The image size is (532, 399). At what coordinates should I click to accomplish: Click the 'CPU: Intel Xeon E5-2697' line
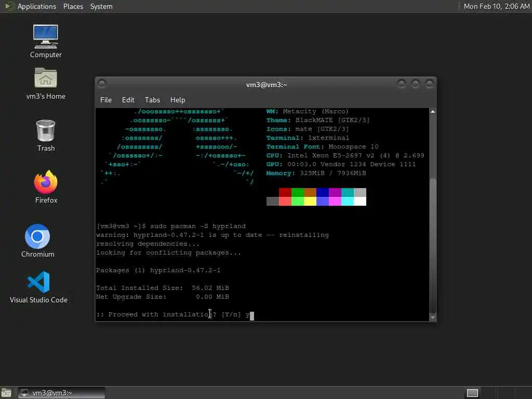345,156
